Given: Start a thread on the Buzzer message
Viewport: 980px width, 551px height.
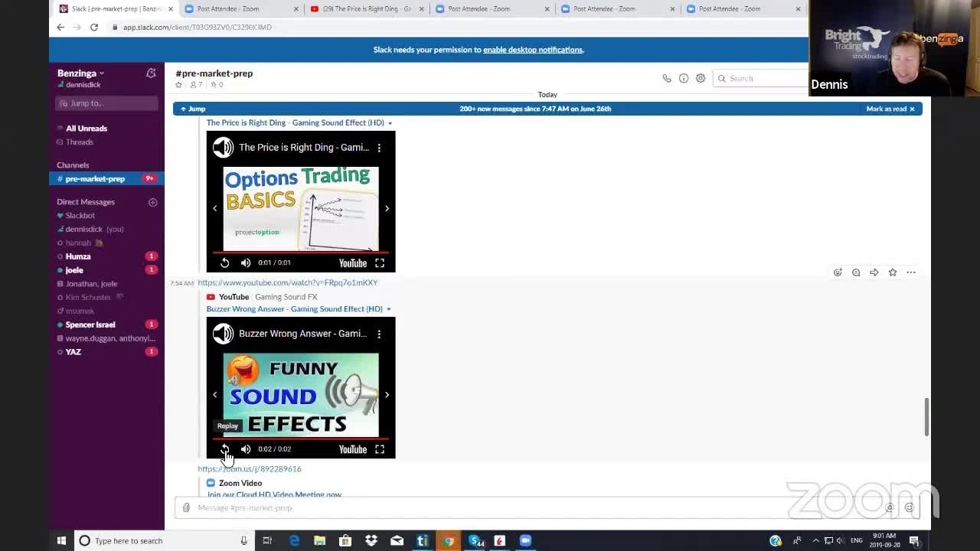Looking at the screenshot, I should click(856, 272).
